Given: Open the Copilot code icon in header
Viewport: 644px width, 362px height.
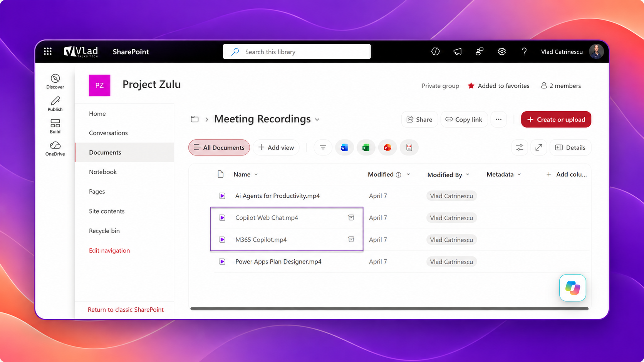Looking at the screenshot, I should (x=436, y=52).
